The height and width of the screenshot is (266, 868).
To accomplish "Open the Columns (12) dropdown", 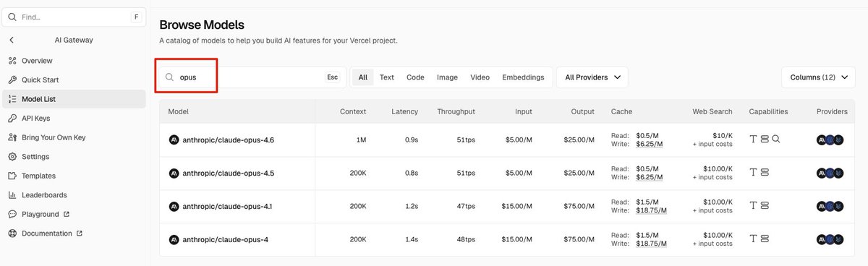I will click(818, 77).
